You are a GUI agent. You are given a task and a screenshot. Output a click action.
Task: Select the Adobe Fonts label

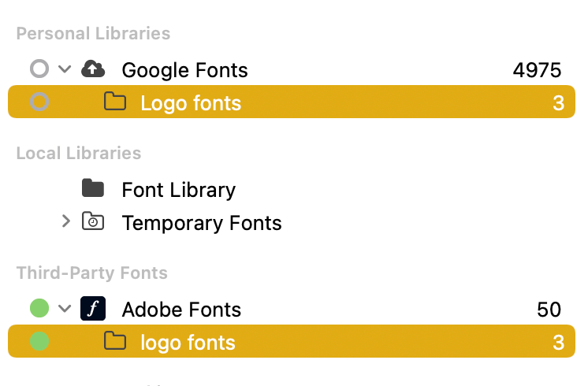coord(181,310)
